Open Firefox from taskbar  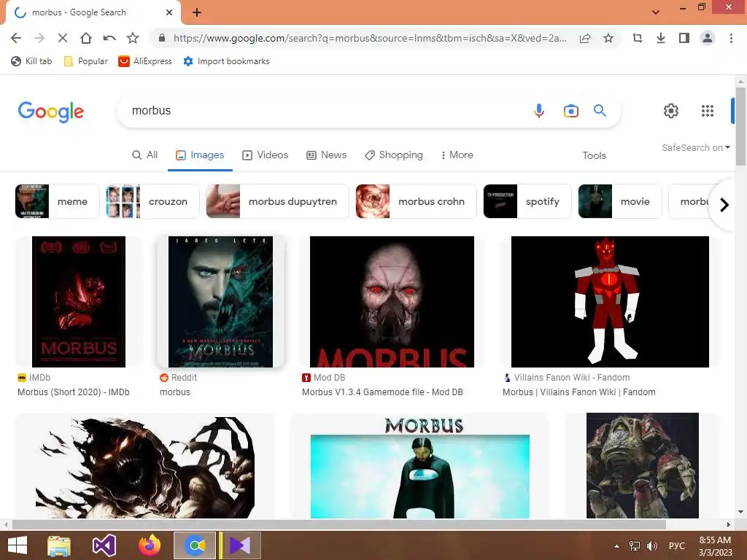pyautogui.click(x=149, y=545)
